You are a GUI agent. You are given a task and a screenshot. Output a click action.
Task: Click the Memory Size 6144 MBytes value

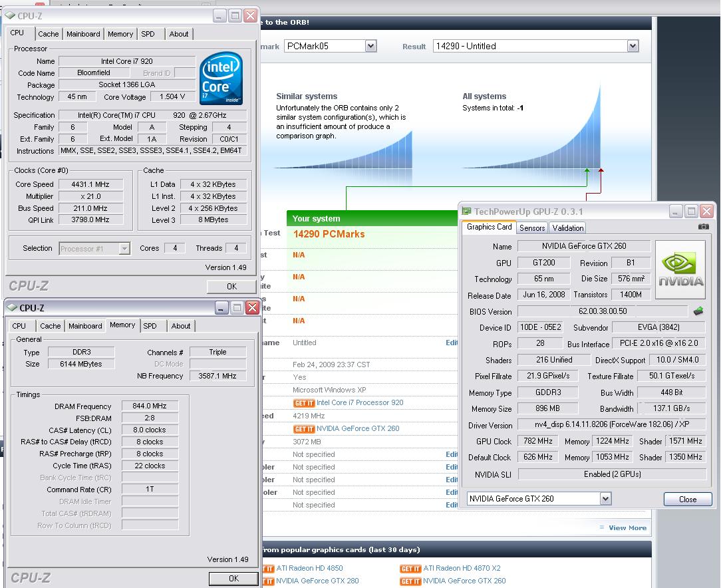tap(81, 364)
